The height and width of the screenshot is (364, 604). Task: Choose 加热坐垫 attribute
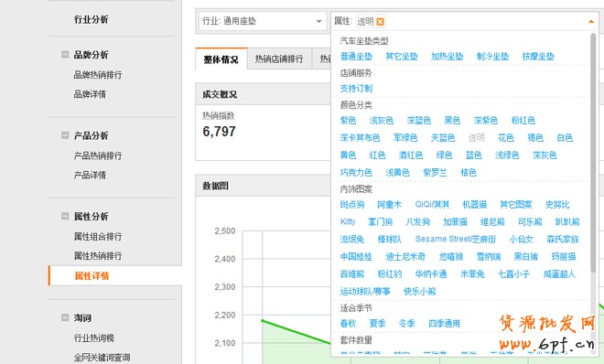(x=447, y=56)
